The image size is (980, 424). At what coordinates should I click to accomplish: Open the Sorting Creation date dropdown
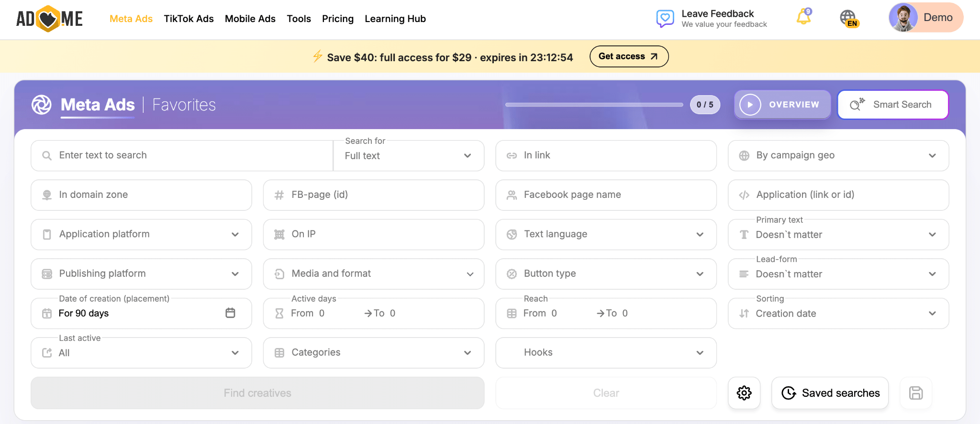(x=838, y=314)
